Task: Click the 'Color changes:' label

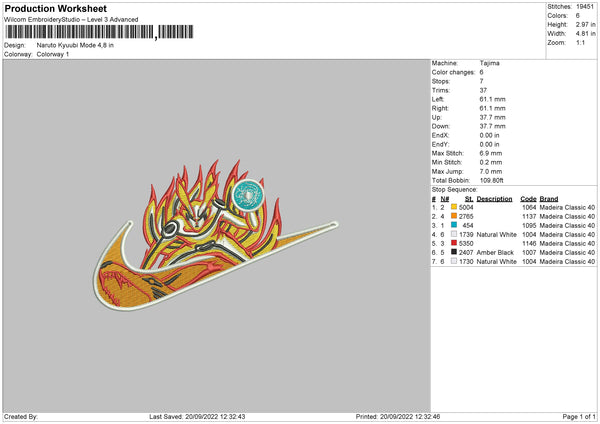Action: pyautogui.click(x=453, y=72)
